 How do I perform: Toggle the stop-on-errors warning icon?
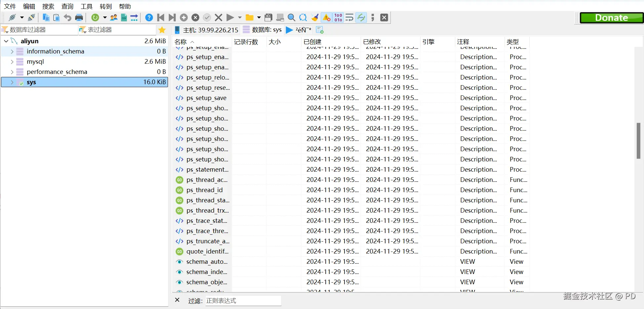tap(327, 17)
